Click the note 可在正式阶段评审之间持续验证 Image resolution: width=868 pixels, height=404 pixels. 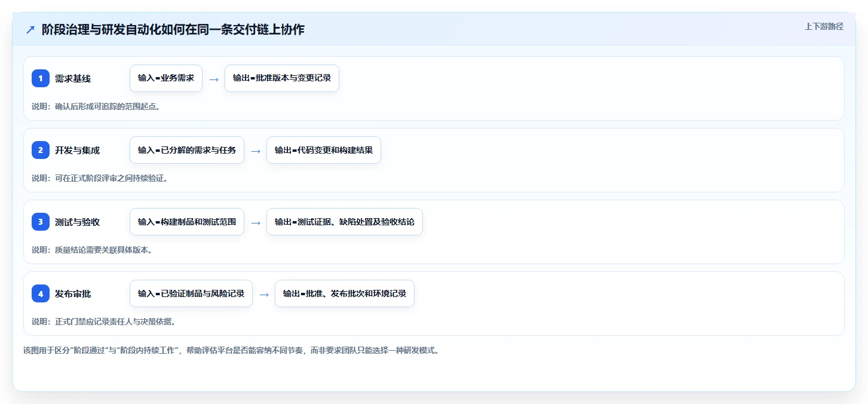coord(100,178)
